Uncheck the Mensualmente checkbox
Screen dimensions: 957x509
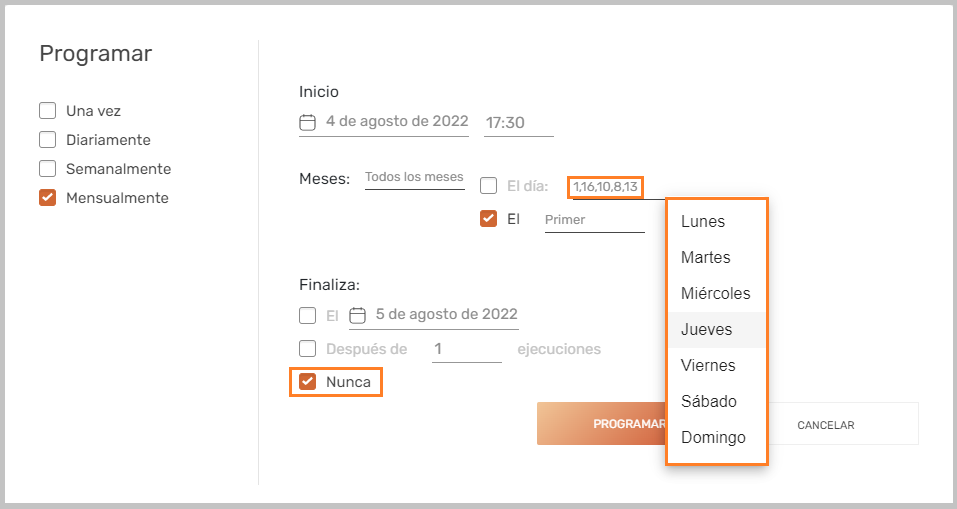pyautogui.click(x=48, y=198)
